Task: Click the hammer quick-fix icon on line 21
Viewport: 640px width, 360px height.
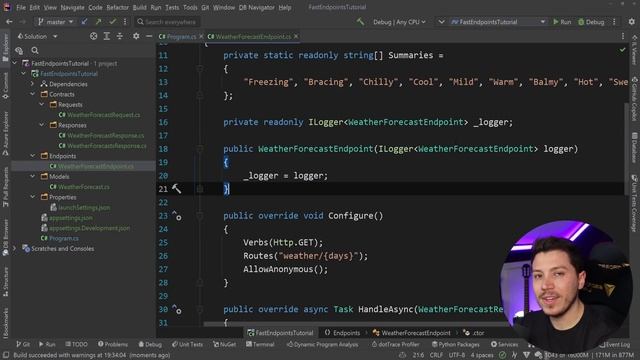Action: (x=176, y=189)
